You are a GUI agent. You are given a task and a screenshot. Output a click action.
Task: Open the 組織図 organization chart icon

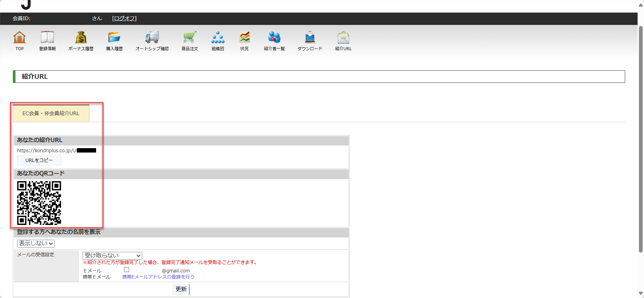click(218, 37)
